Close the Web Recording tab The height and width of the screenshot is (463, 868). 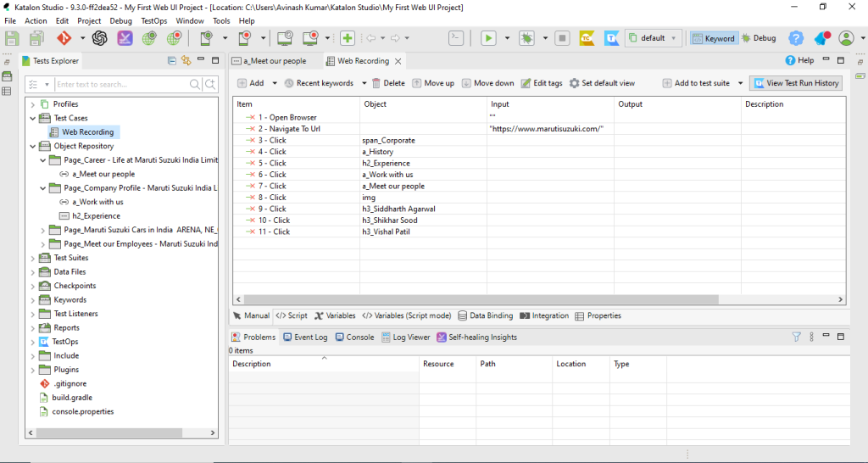(x=398, y=61)
